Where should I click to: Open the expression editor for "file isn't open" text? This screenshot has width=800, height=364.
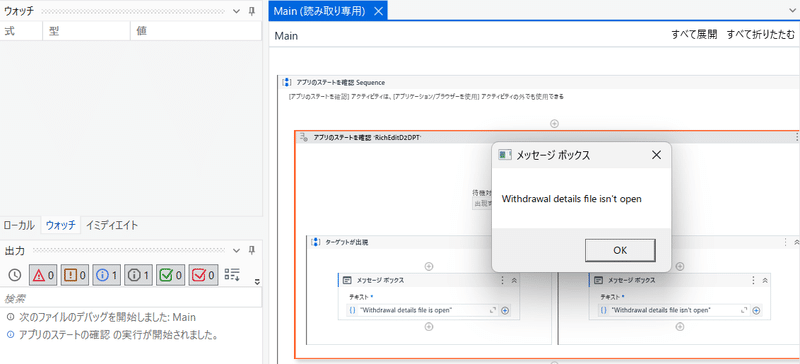(744, 310)
